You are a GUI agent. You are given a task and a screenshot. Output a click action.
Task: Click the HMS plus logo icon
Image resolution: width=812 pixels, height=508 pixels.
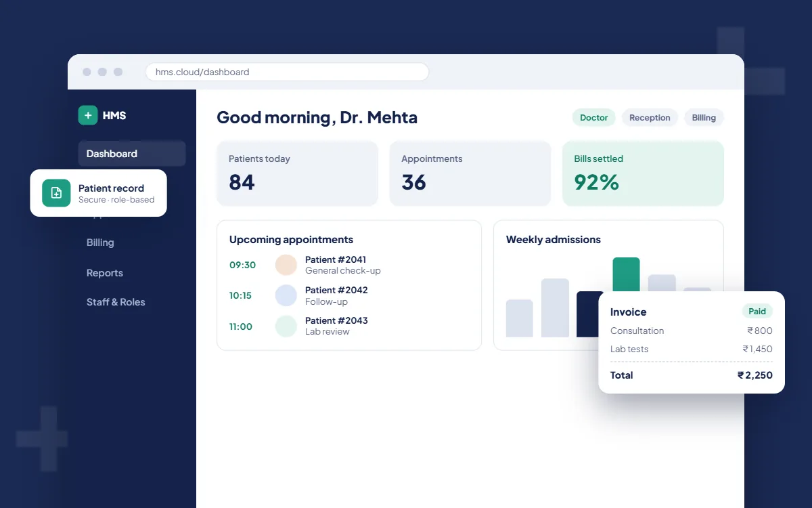click(88, 115)
